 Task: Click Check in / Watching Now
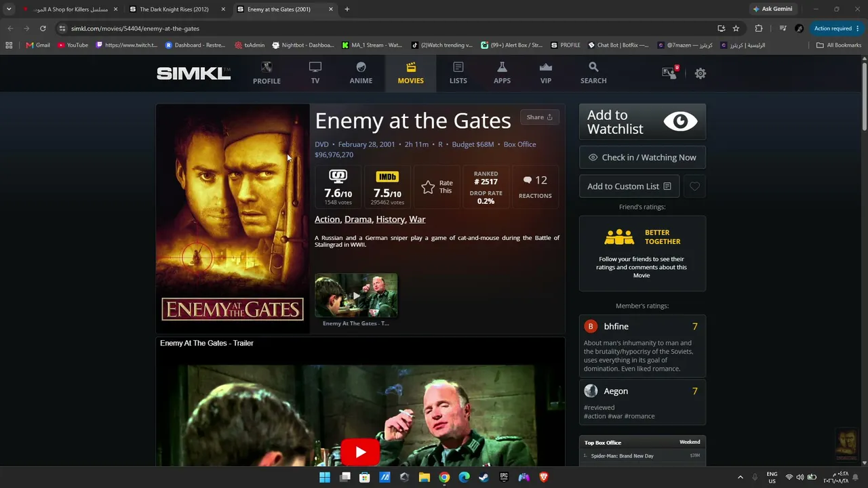point(642,157)
